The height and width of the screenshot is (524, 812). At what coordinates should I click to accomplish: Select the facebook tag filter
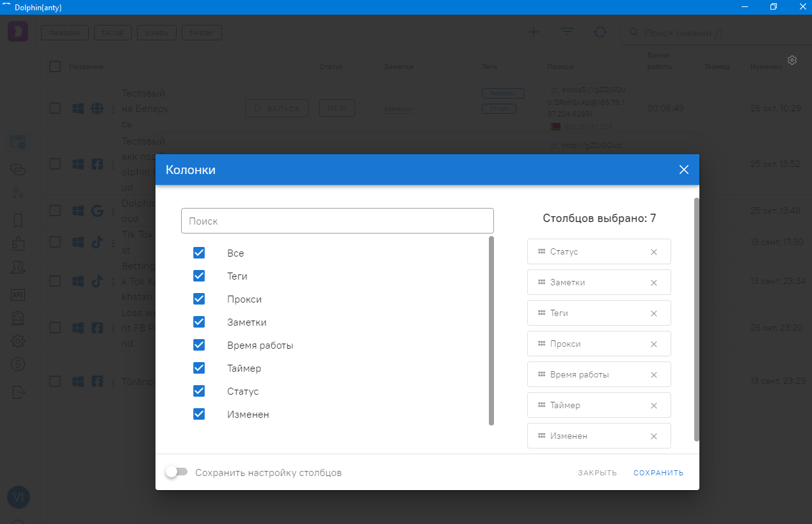click(65, 33)
